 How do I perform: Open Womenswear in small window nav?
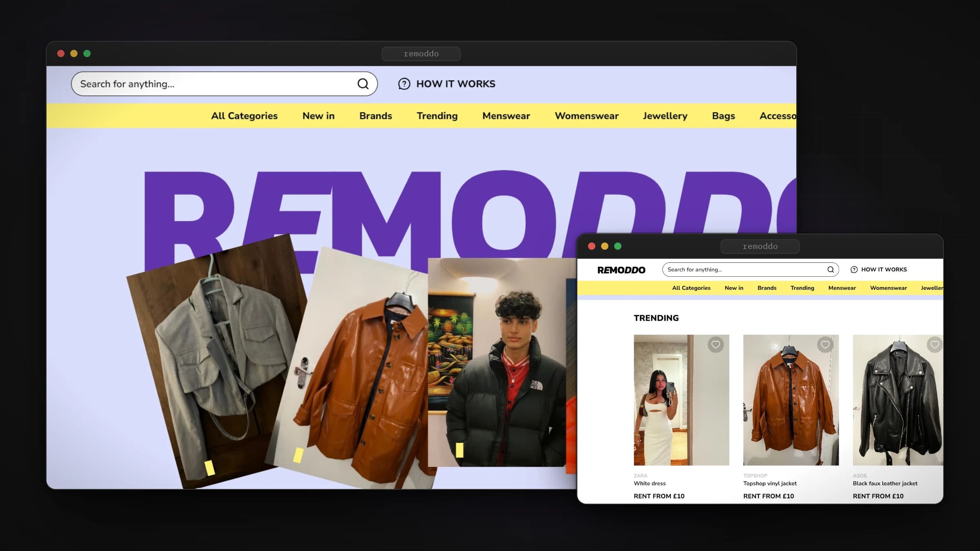(889, 288)
